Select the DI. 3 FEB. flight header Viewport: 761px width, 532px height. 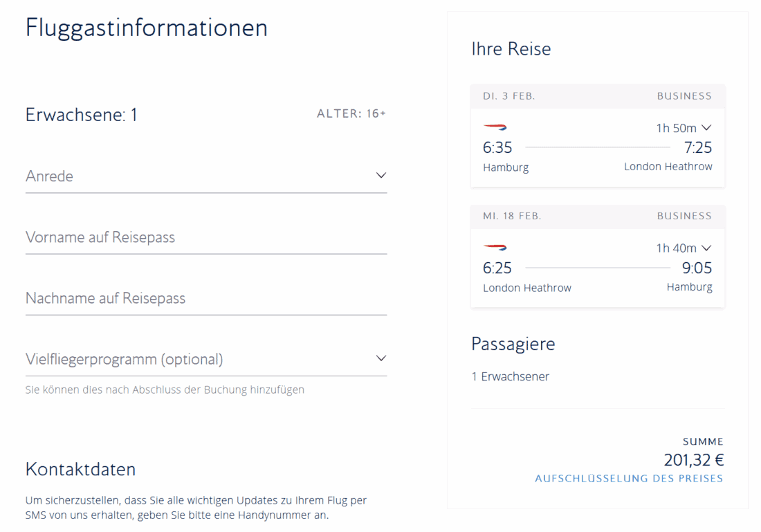(x=509, y=96)
